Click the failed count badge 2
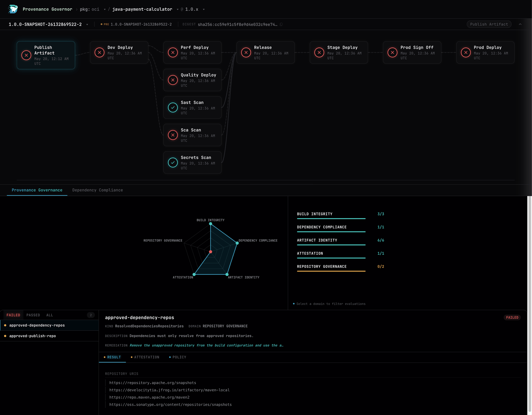 (91, 315)
